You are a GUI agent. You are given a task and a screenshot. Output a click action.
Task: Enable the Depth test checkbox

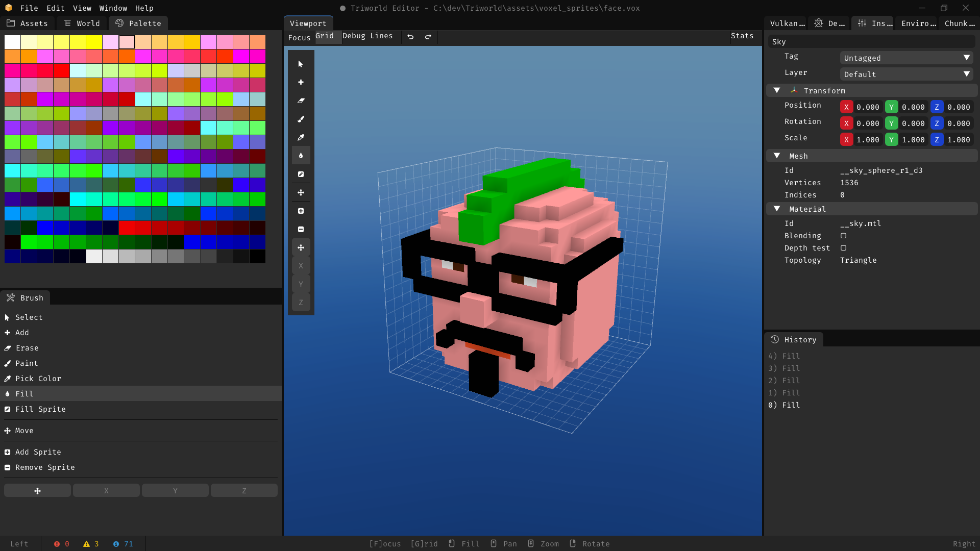pos(843,248)
